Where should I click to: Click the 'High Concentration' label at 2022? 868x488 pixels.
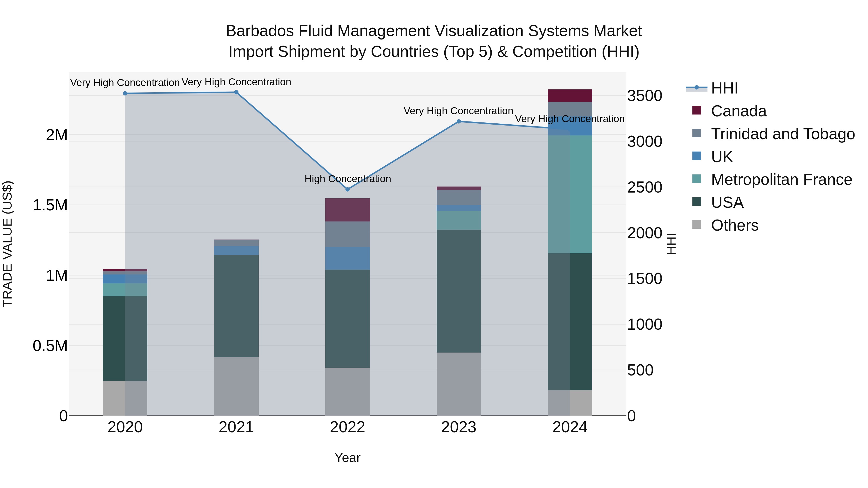coord(348,179)
